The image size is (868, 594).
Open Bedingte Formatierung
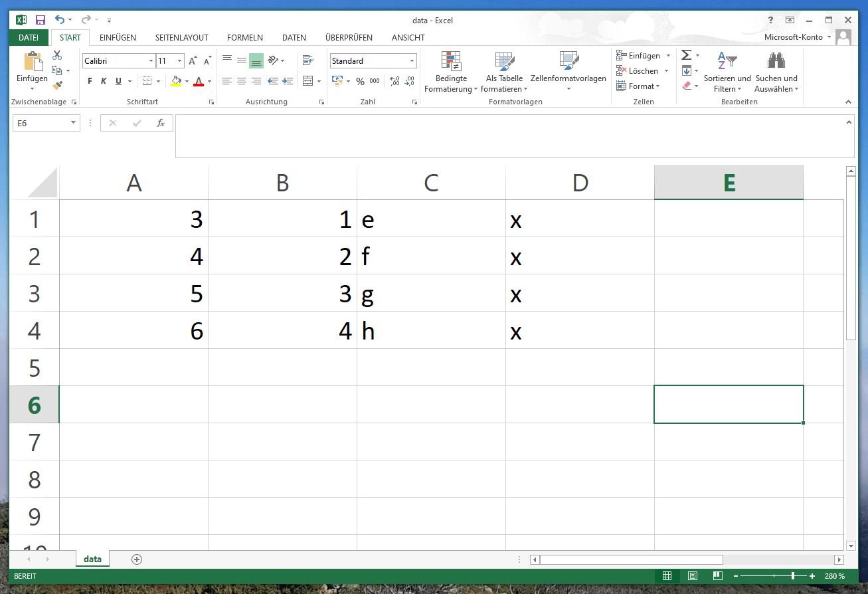pyautogui.click(x=451, y=70)
